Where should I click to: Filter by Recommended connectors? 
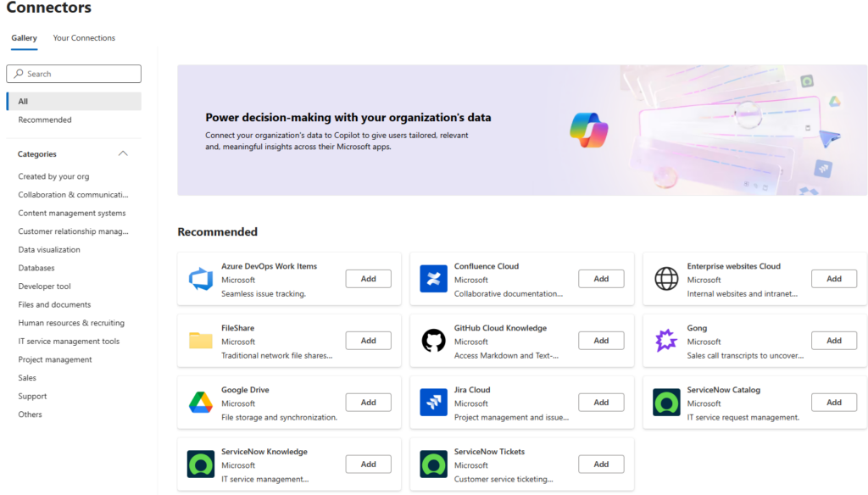click(x=45, y=120)
